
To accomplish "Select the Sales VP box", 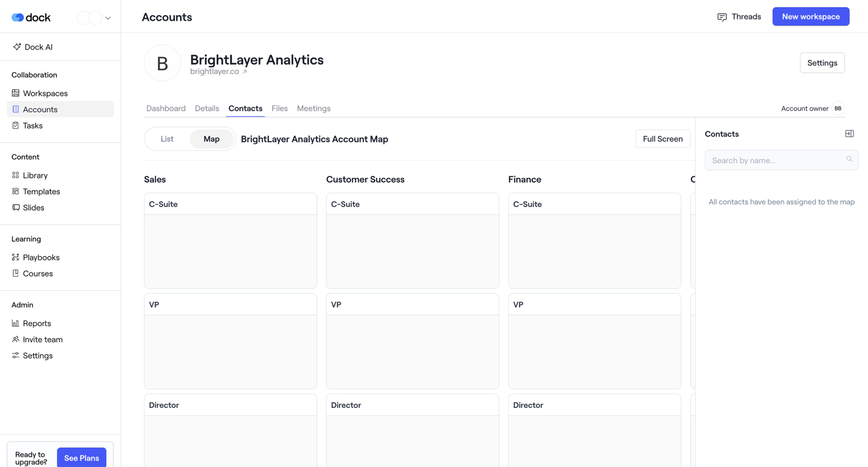I will click(x=230, y=341).
